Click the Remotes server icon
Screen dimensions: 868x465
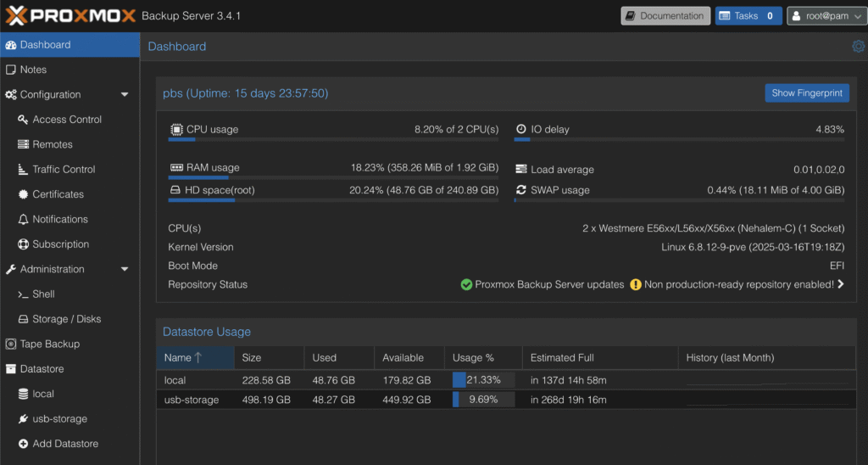[x=23, y=144]
